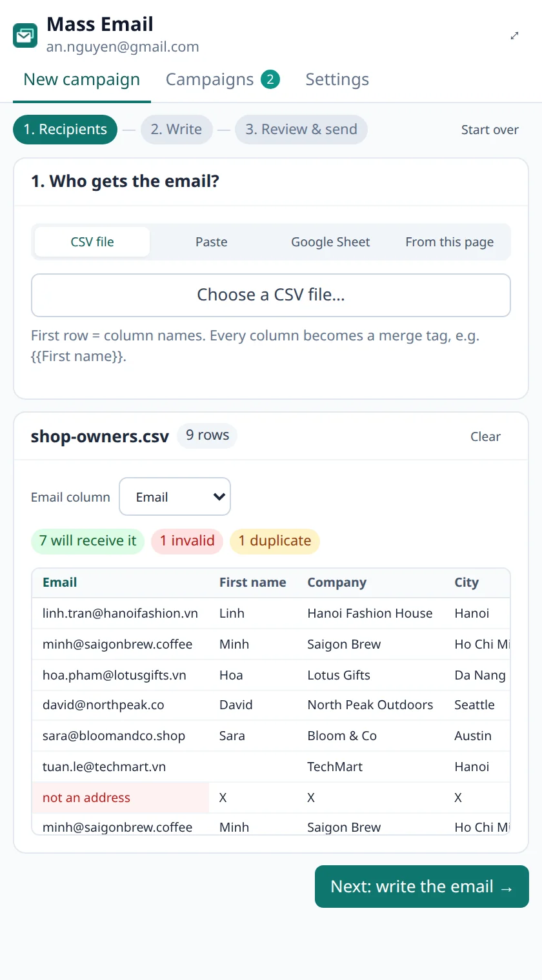Click the Mass Email envelope logo icon
Screen dimensions: 542x980
tap(25, 35)
